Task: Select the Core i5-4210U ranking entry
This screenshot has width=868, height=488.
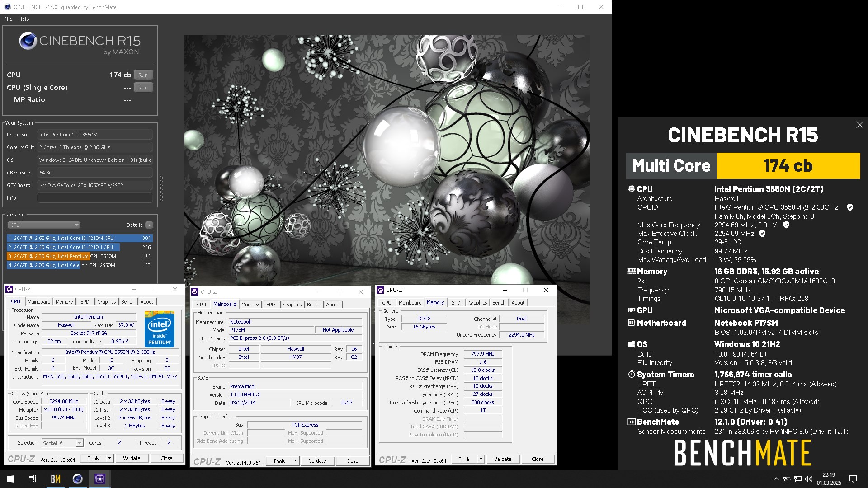Action: [80, 247]
